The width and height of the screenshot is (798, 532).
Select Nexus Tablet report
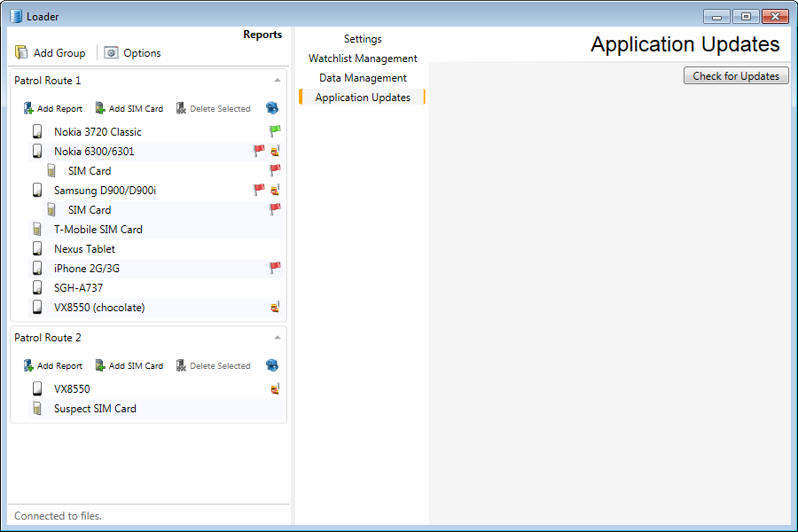(155, 249)
